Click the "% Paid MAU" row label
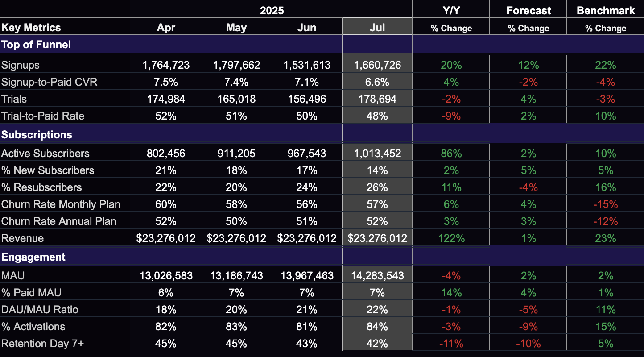This screenshot has height=357, width=644. [32, 293]
